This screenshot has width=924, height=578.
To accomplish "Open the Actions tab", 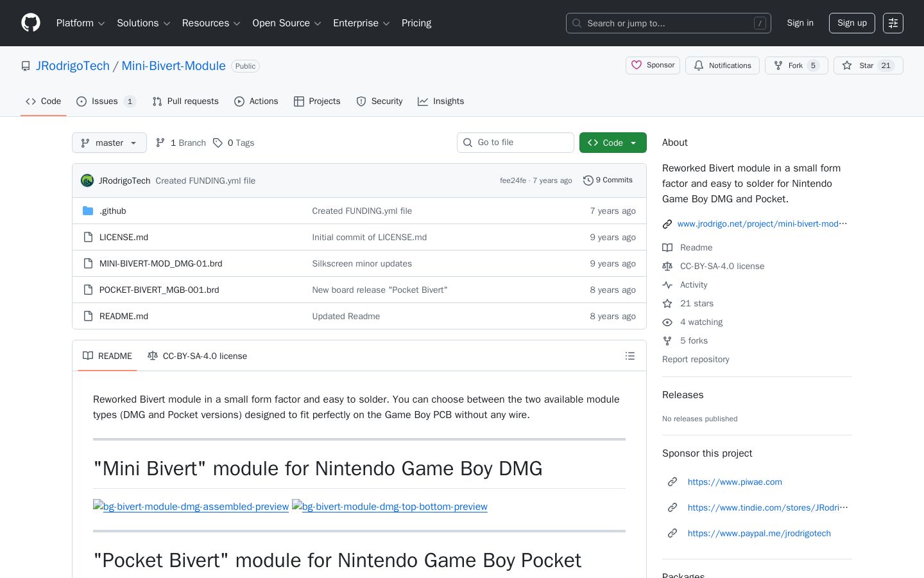I will coord(256,101).
